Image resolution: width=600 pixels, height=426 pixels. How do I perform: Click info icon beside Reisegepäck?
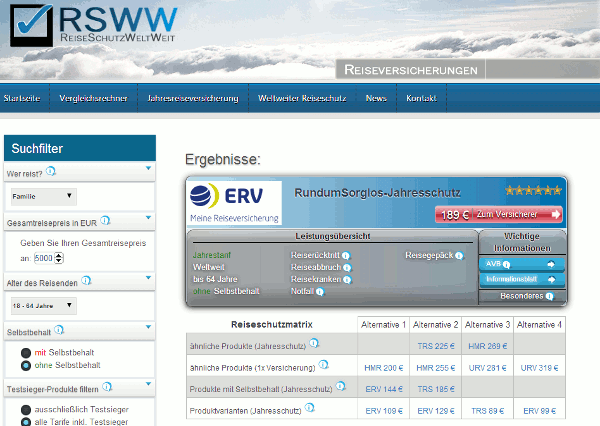coord(460,256)
